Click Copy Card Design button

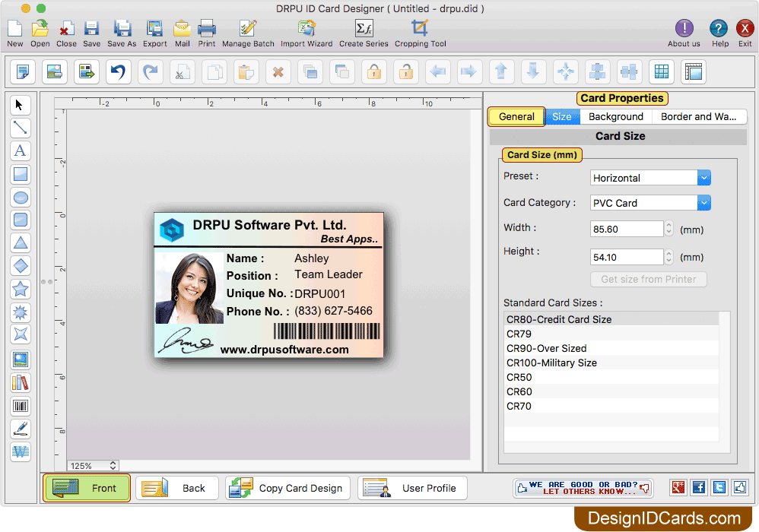(x=288, y=488)
